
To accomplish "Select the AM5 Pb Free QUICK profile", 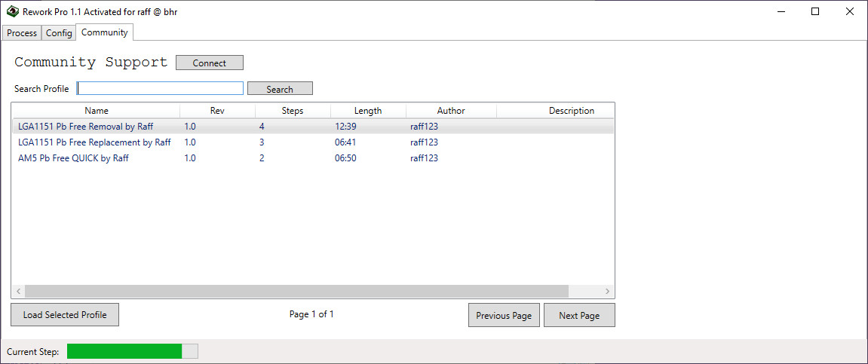I will tap(73, 158).
